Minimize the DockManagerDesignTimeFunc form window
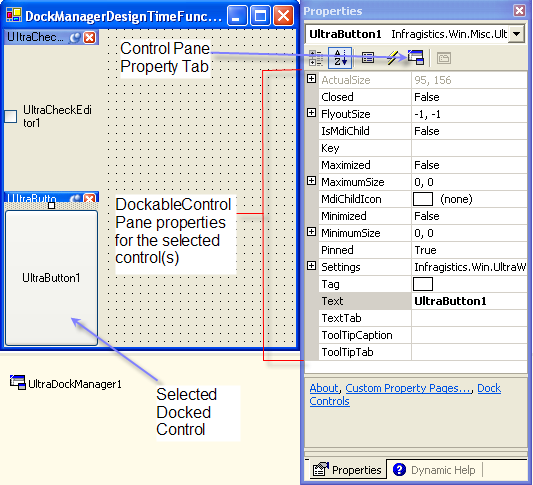Image resolution: width=533 pixels, height=485 pixels. 237,16
